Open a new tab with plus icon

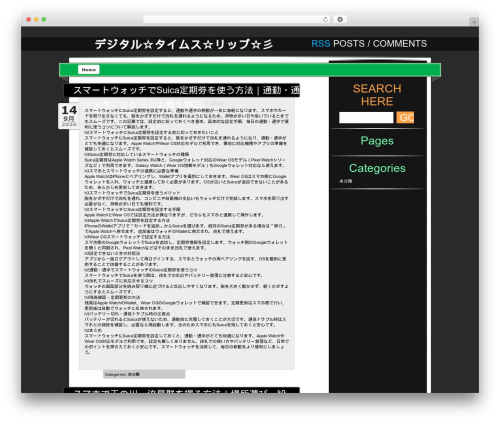coord(474,22)
